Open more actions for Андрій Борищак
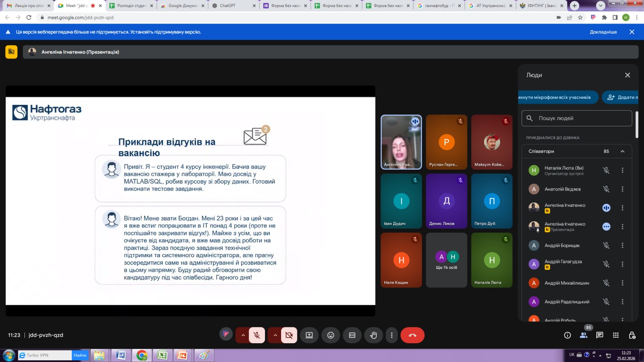This screenshot has height=362, width=644. click(623, 246)
